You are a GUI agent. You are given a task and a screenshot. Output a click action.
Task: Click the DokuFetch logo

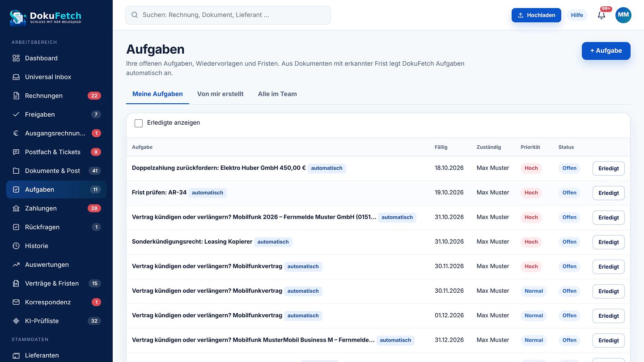46,17
